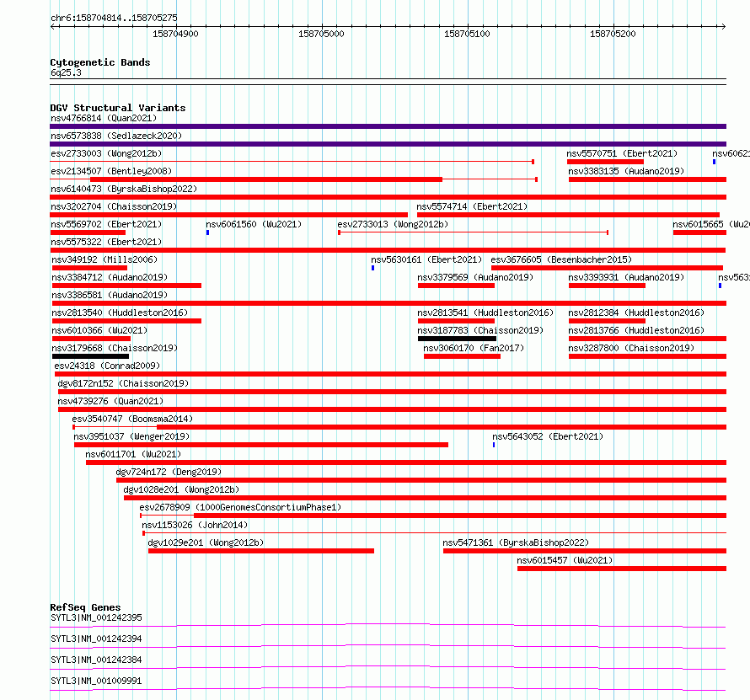Click the nsv6573838 (Sedlazeck2020) variant label

(116, 136)
